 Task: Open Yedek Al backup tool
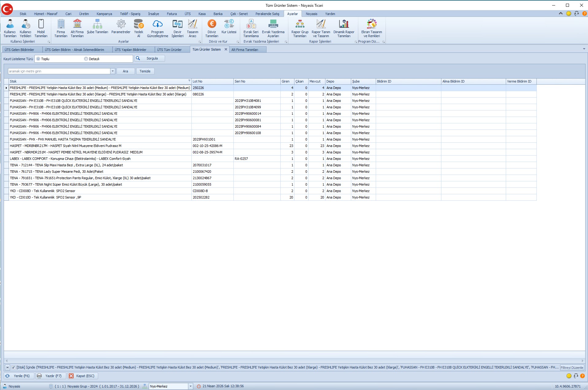pyautogui.click(x=139, y=28)
